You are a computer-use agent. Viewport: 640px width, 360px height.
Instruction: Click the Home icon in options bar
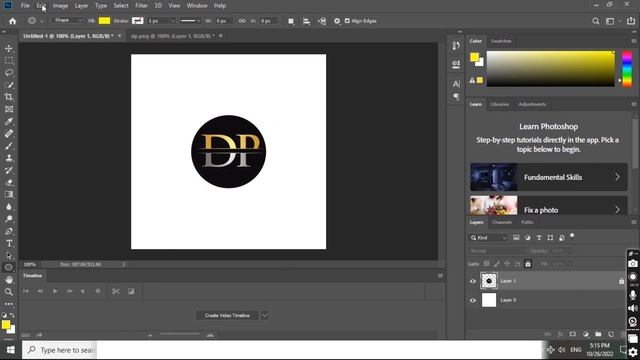click(x=13, y=21)
